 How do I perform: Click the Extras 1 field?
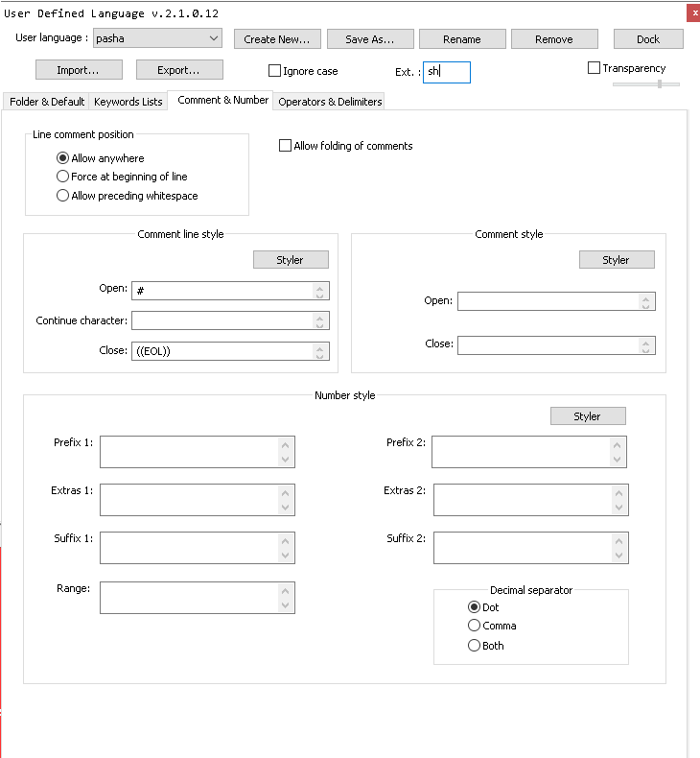pyautogui.click(x=198, y=500)
